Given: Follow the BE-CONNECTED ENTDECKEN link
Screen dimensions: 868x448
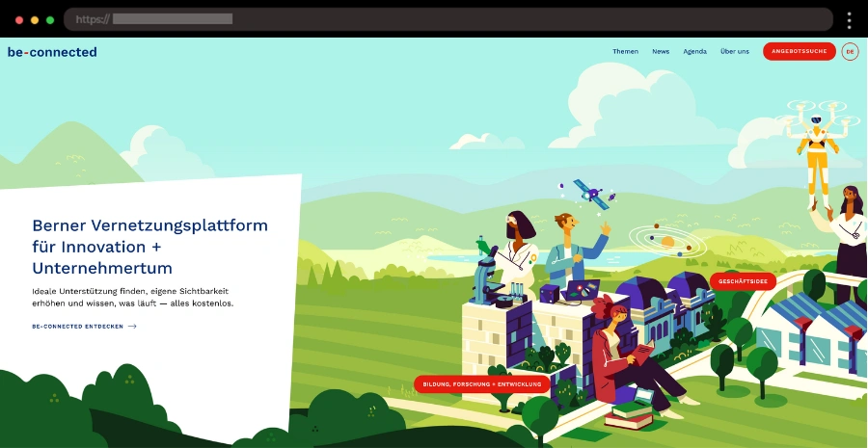Looking at the screenshot, I should (x=77, y=327).
